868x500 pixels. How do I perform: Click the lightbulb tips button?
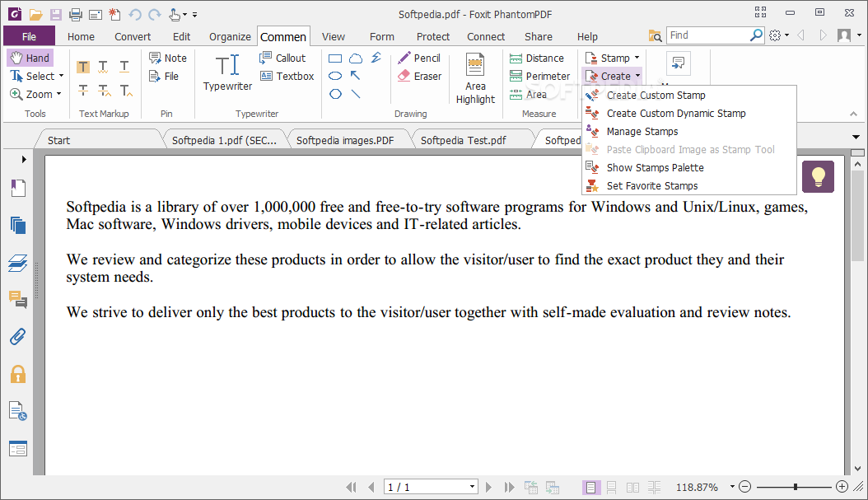pos(818,176)
